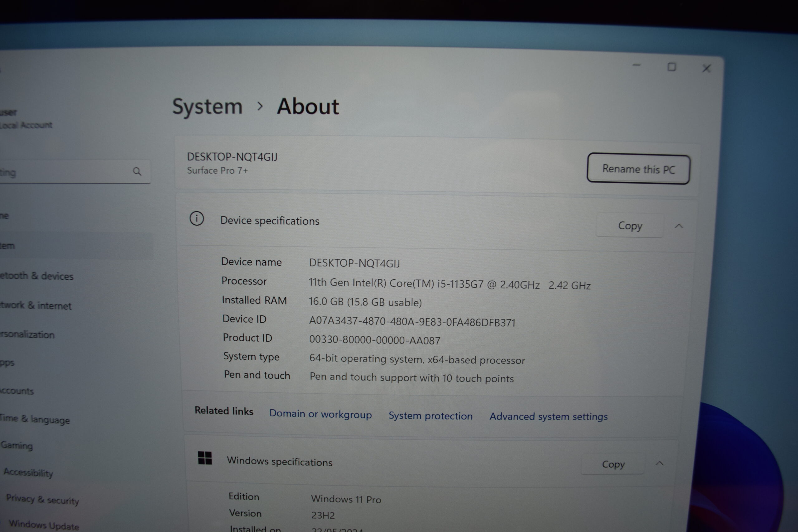Click System type value 64-bit operating system

pyautogui.click(x=417, y=359)
